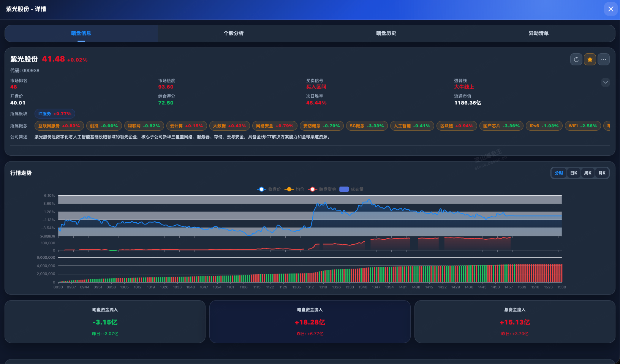The height and width of the screenshot is (364, 620).
Task: Open the 创投 concept tag
Action: tap(104, 126)
